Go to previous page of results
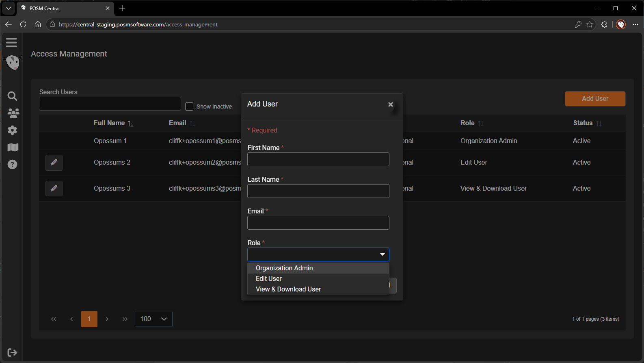Image resolution: width=644 pixels, height=363 pixels. coord(71,319)
